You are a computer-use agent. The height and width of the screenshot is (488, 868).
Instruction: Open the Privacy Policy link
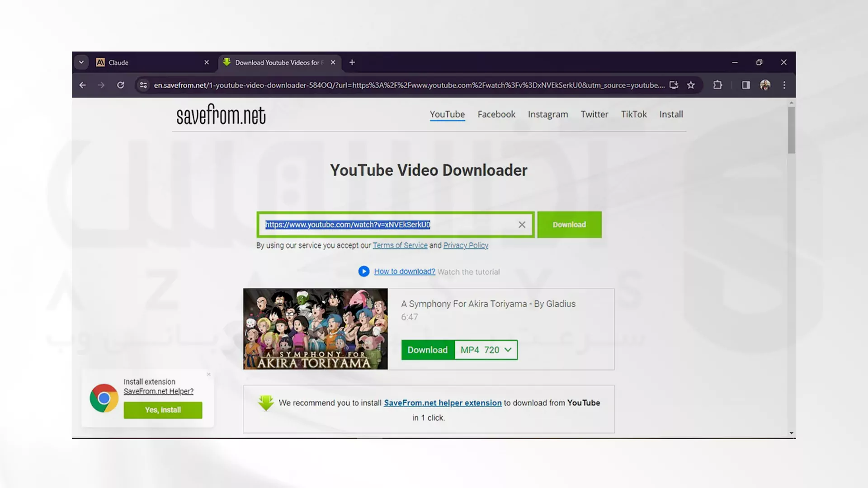pyautogui.click(x=466, y=245)
